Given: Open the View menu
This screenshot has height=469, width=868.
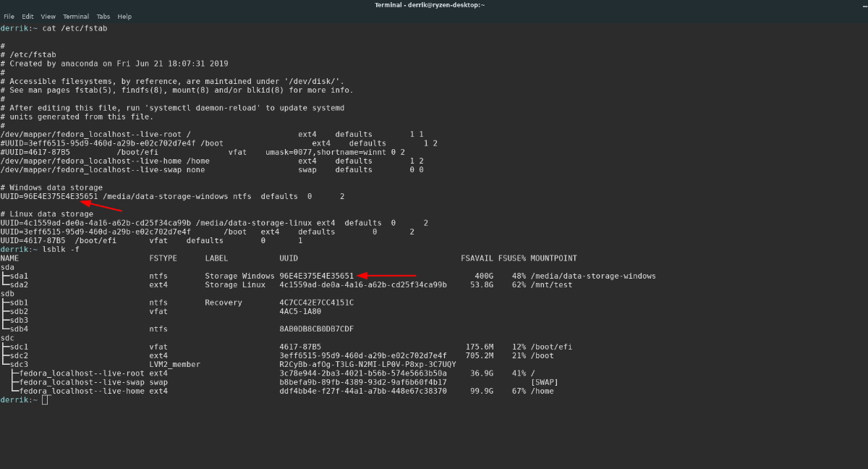Looking at the screenshot, I should tap(48, 16).
